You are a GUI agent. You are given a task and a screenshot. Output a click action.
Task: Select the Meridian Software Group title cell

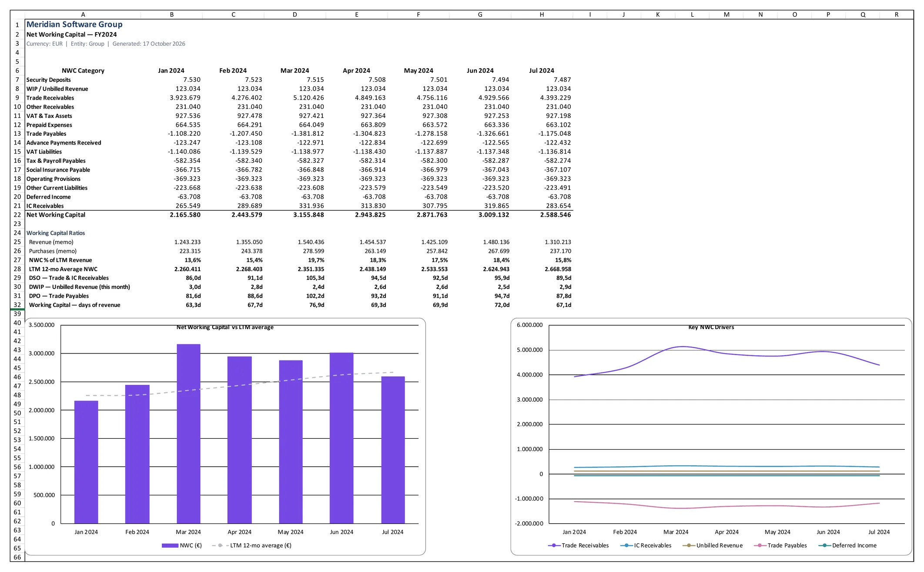pyautogui.click(x=74, y=24)
